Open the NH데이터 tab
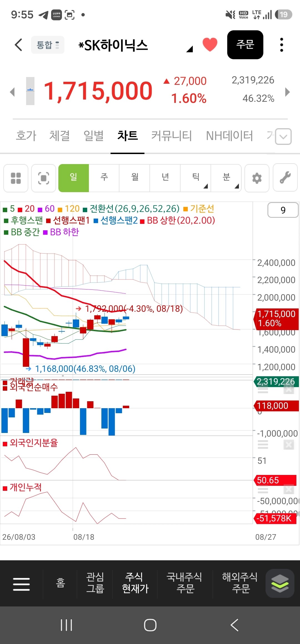Viewport: 300px width, 644px height. point(229,136)
